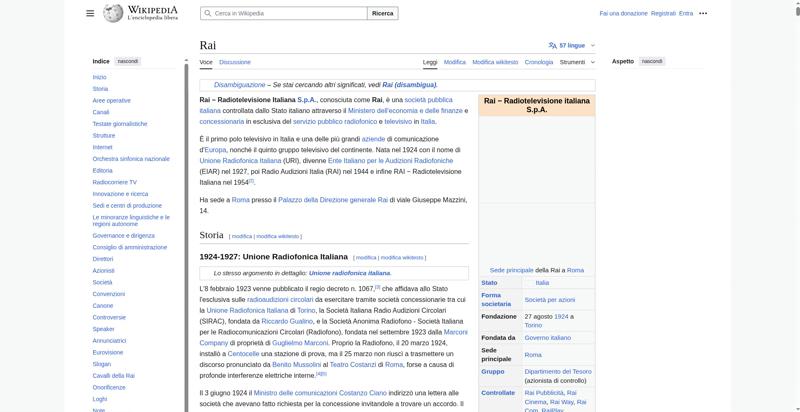Jump to Canone in the index
800x412 pixels.
click(103, 306)
